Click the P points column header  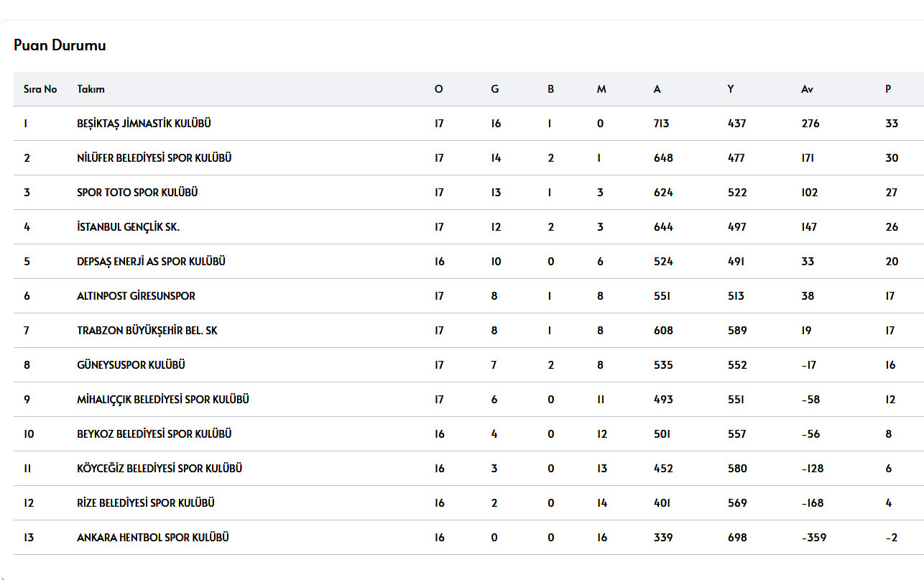point(888,89)
